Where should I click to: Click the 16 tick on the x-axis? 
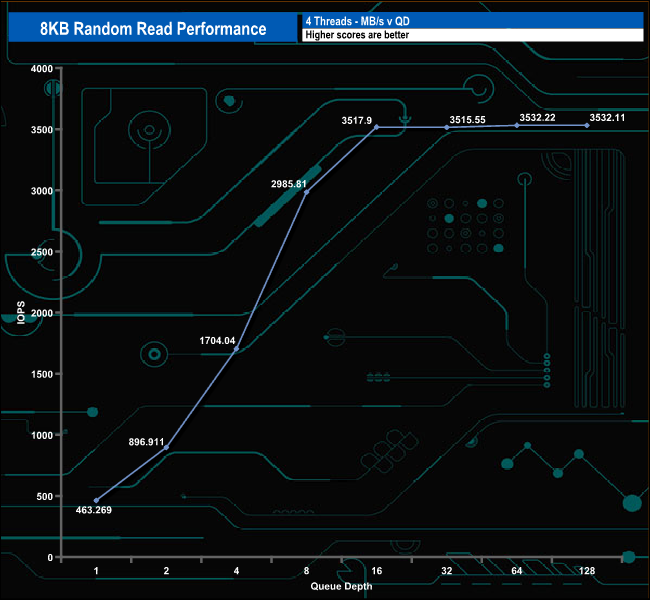376,573
